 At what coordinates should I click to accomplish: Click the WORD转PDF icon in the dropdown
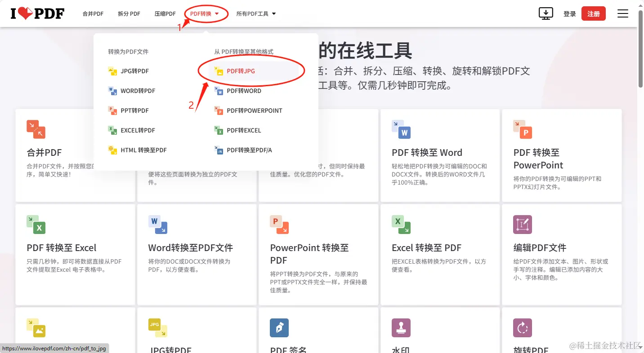point(112,91)
